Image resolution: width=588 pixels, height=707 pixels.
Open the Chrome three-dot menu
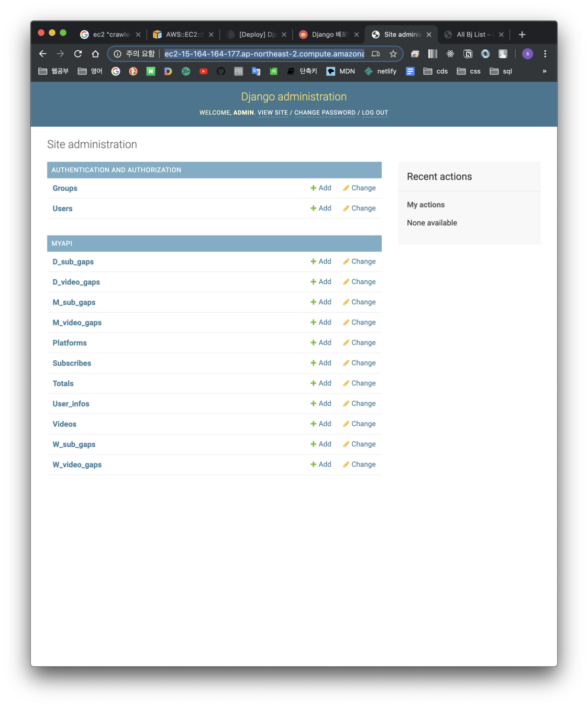pyautogui.click(x=545, y=54)
